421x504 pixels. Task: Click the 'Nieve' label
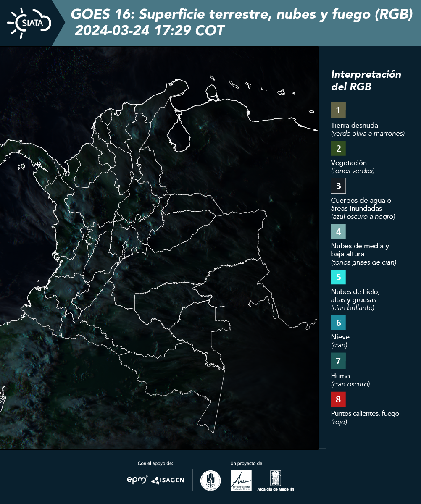[x=340, y=337]
